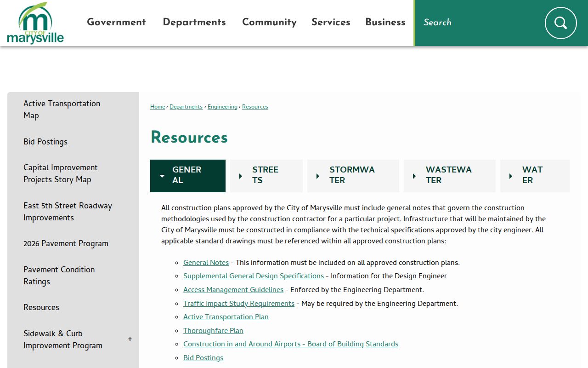Viewport: 588px width, 368px height.
Task: Expand the WATER section
Action: [535, 176]
